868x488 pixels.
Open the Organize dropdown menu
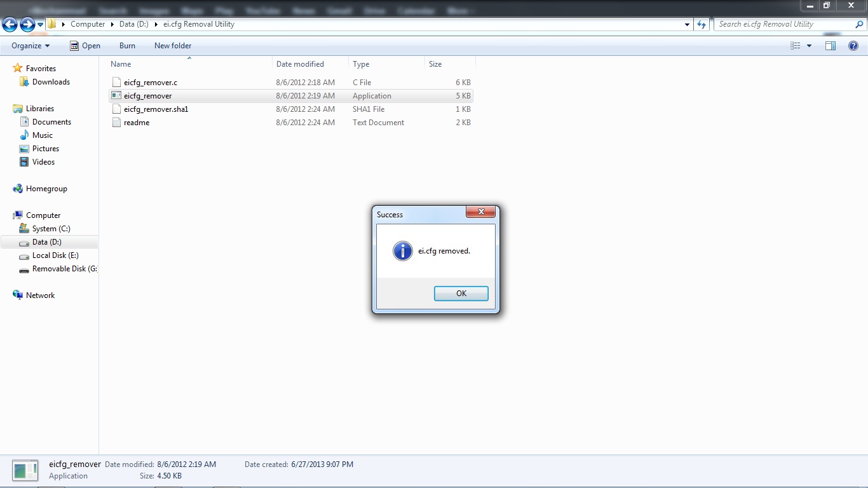[x=29, y=45]
